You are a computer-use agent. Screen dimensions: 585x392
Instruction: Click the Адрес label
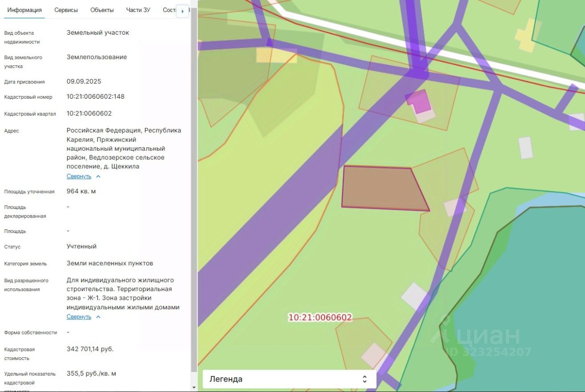(x=12, y=131)
